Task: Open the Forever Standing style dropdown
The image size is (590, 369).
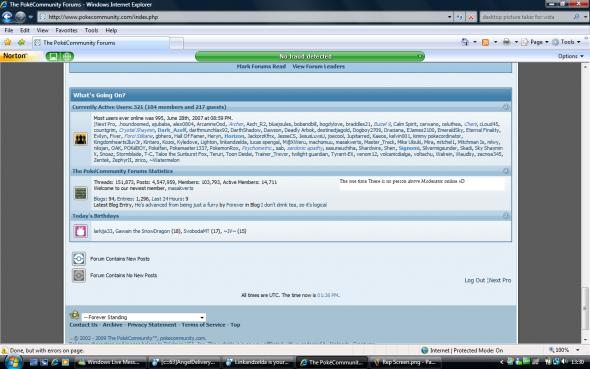Action: coord(144,317)
